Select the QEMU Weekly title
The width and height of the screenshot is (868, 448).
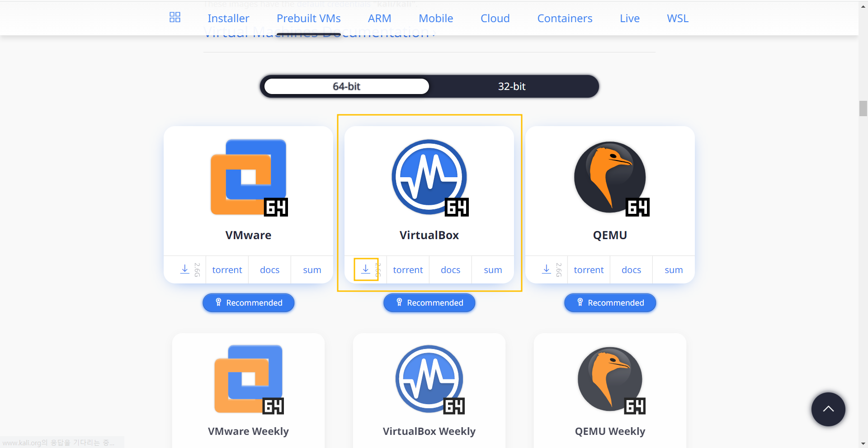tap(610, 431)
